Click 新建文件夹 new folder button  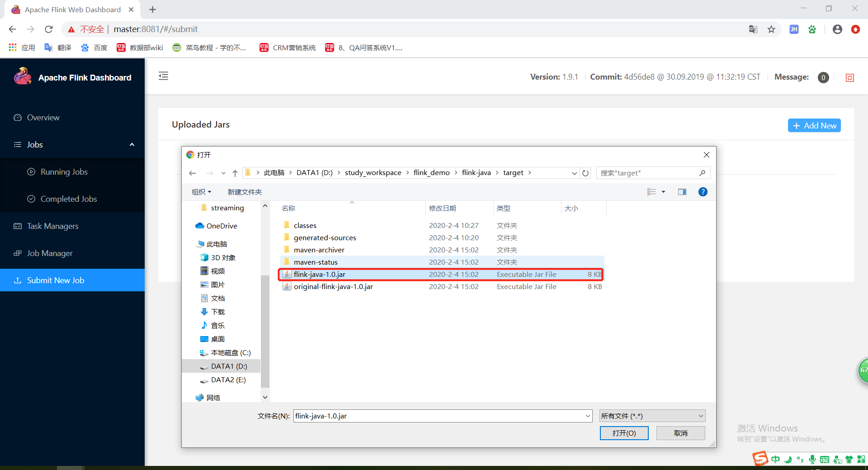pyautogui.click(x=245, y=192)
